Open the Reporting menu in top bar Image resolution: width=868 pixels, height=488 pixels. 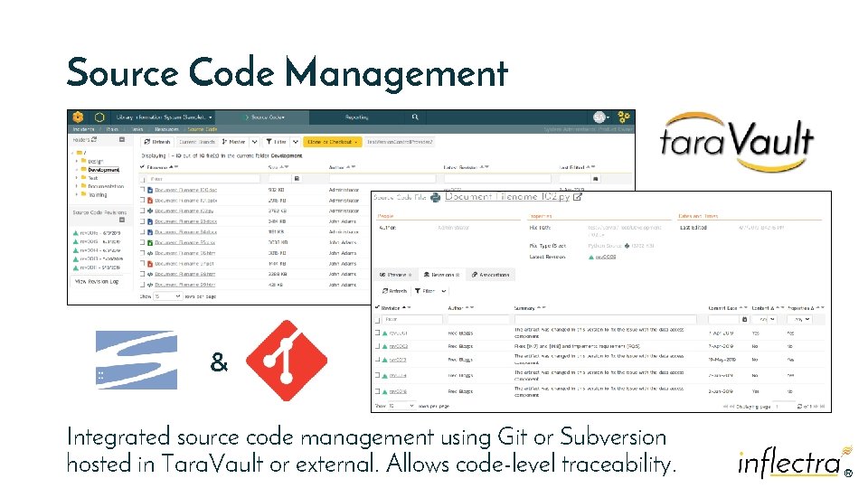tap(356, 117)
